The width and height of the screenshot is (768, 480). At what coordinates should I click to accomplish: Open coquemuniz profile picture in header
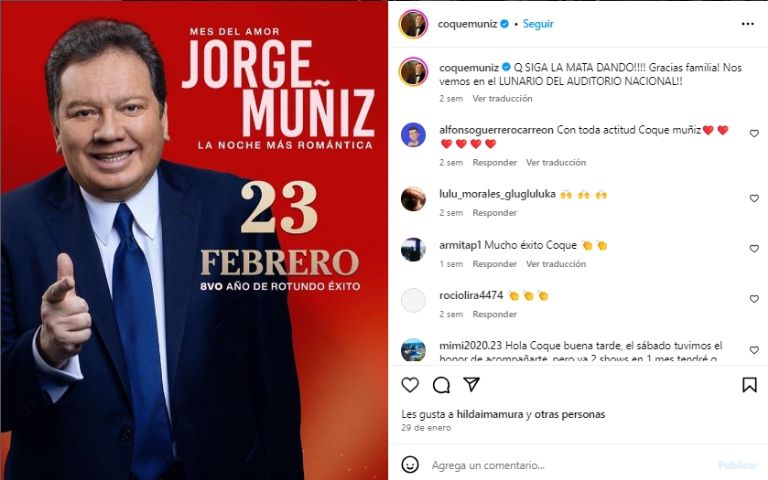413,24
